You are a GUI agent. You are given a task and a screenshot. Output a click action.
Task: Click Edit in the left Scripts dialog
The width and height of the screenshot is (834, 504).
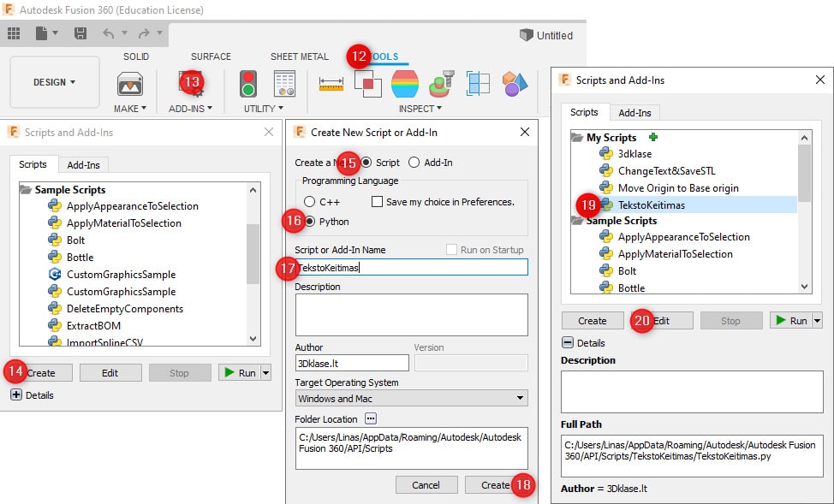tap(110, 373)
